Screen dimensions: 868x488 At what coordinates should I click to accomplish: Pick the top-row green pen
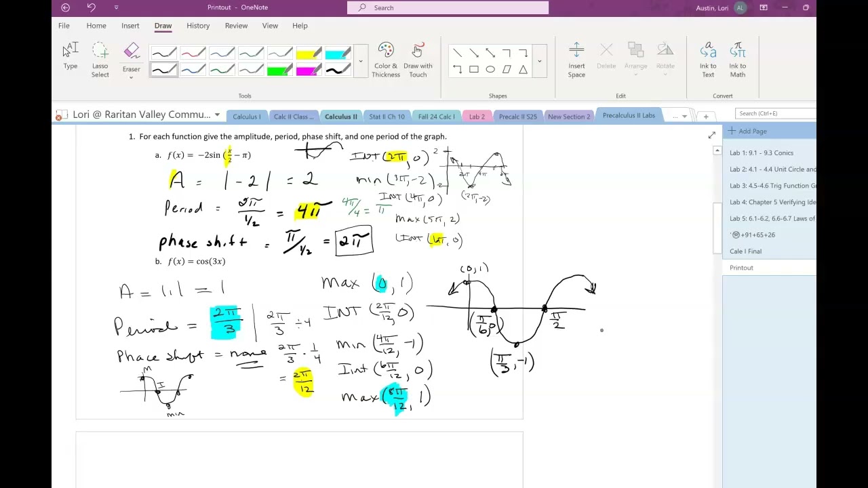point(251,54)
